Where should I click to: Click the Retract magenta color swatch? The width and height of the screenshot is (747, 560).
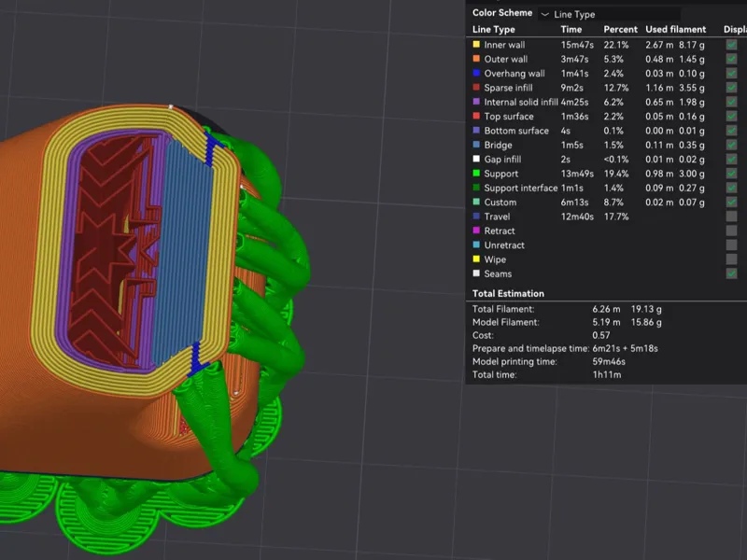coord(476,230)
